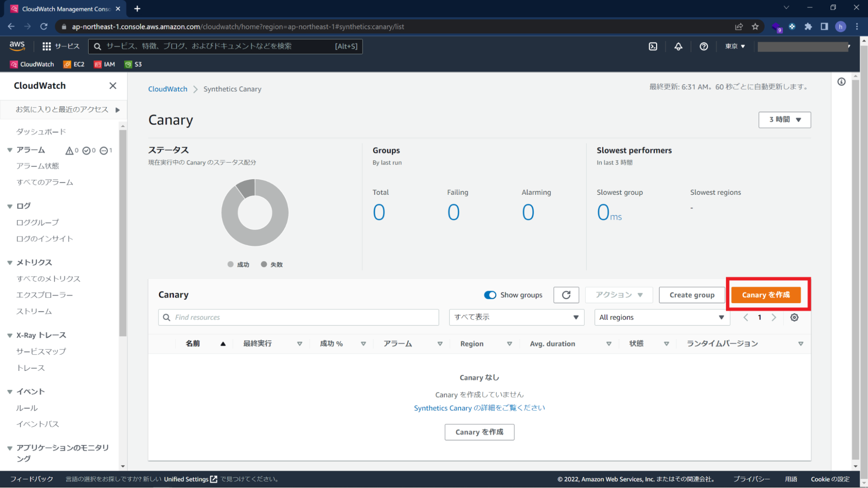Open the info panel icon
Viewport: 868px width, 488px height.
click(842, 82)
